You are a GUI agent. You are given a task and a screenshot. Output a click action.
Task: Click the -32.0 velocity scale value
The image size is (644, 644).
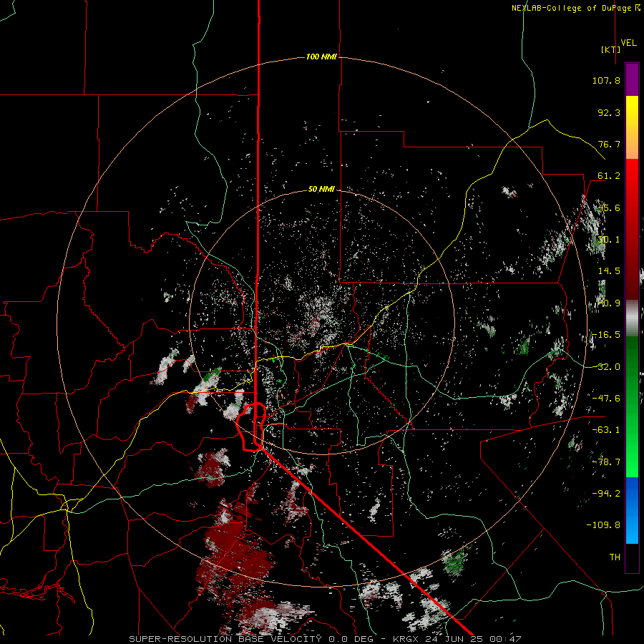point(606,367)
